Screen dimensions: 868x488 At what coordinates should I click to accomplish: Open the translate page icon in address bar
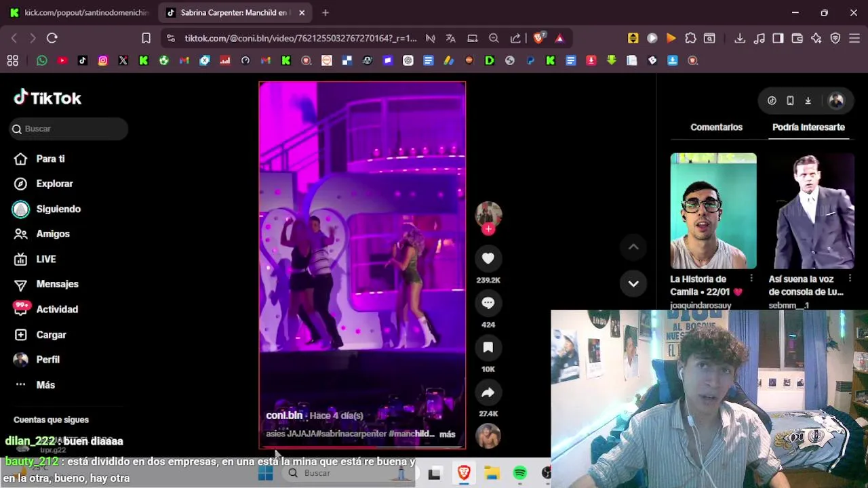point(451,38)
